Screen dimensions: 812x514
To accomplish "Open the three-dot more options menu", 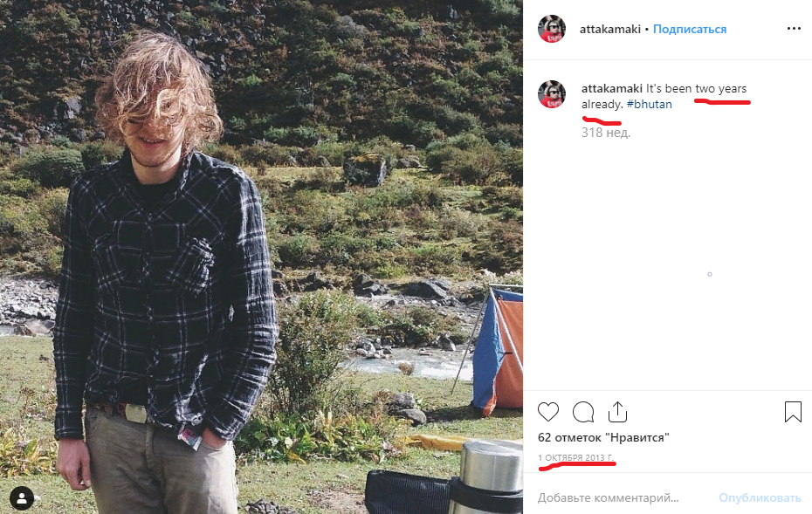I will [793, 29].
